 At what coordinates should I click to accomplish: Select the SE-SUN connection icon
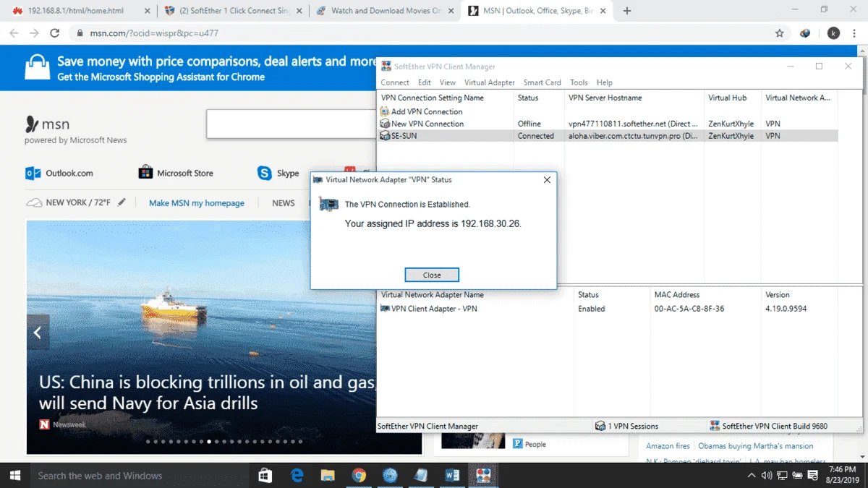coord(385,136)
